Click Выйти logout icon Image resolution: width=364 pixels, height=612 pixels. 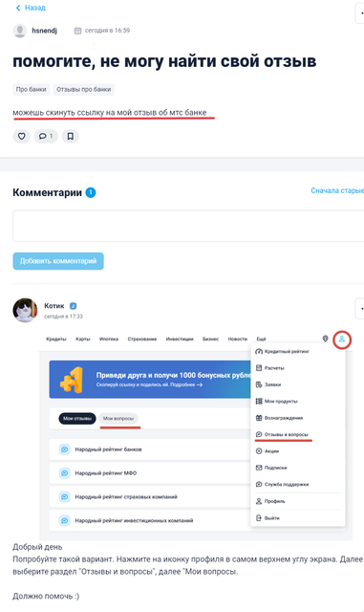(259, 518)
